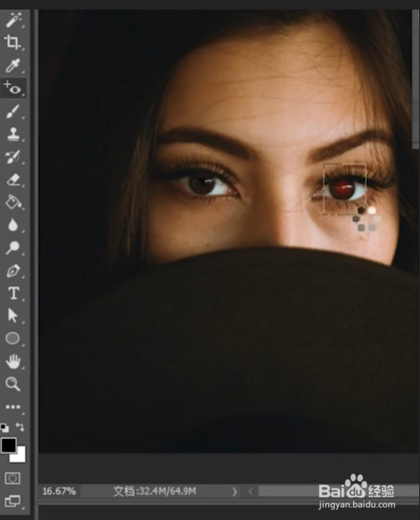Screen dimensions: 420x520
Task: Choose the Blur droplet tool
Action: pos(13,225)
